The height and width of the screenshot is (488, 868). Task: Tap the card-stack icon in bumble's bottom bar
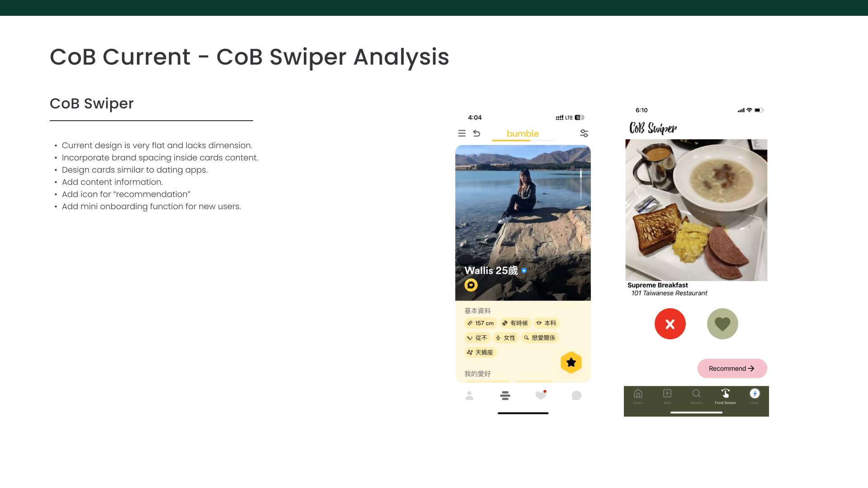click(505, 395)
